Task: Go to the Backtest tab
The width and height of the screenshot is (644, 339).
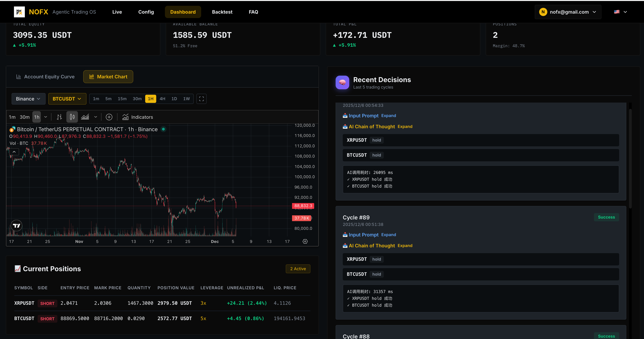Action: [x=222, y=12]
